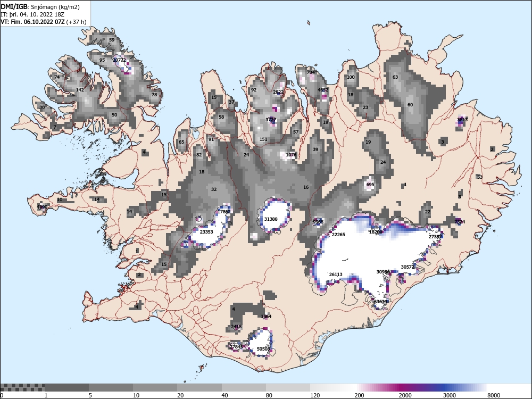
Task: Click the 50508 glacier value in the south
Action: (x=263, y=349)
